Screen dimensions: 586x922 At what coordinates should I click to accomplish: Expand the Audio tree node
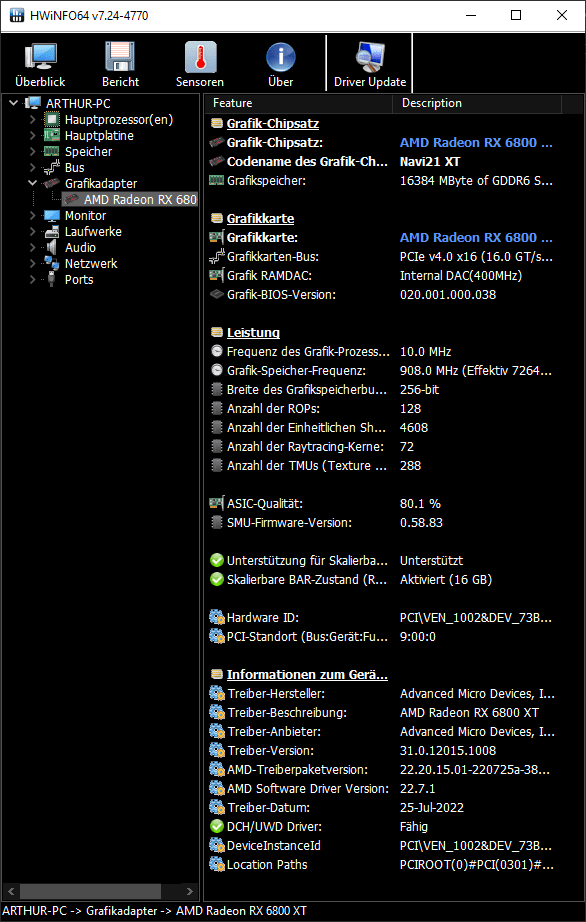(x=32, y=248)
